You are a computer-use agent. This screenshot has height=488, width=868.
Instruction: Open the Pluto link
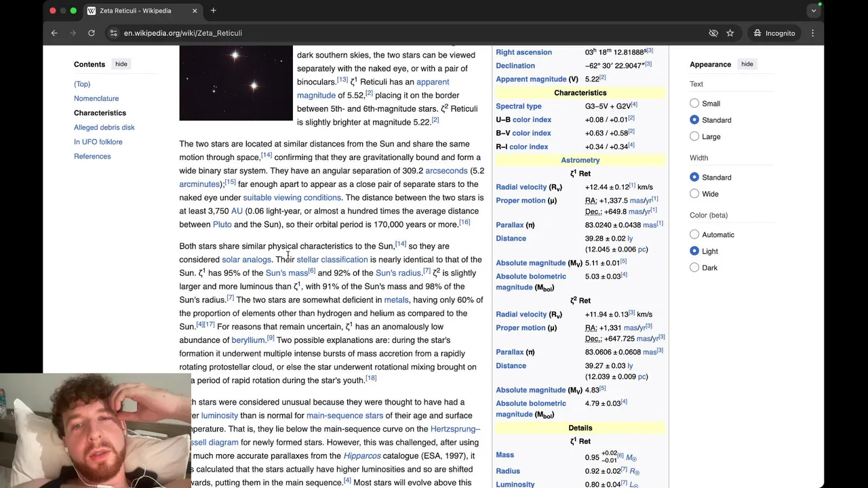click(222, 224)
